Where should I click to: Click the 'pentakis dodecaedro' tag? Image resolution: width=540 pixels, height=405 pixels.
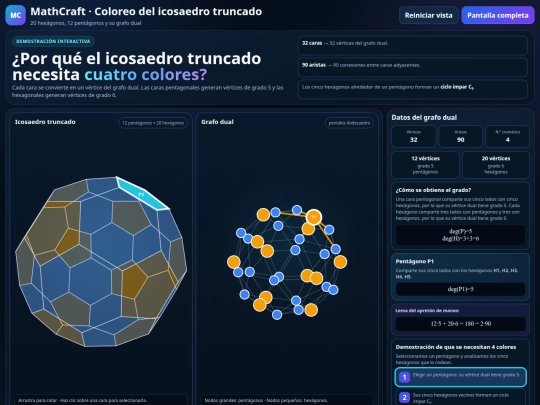(x=349, y=123)
